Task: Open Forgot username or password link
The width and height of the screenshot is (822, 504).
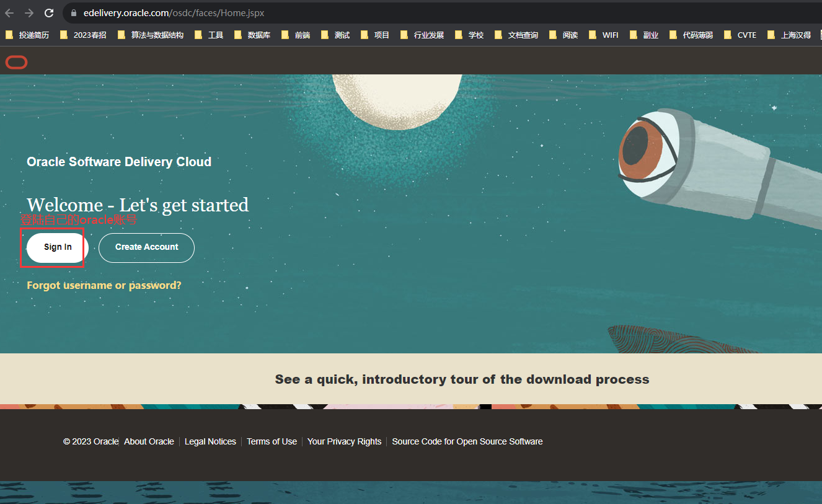Action: [x=104, y=285]
